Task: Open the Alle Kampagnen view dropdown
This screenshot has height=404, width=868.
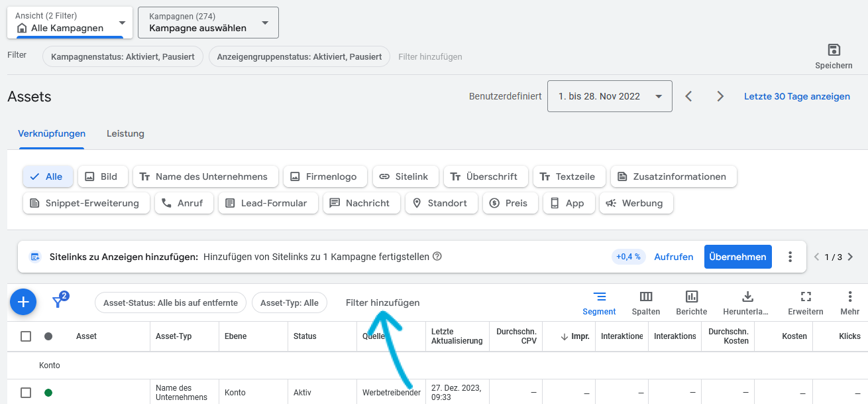Action: 70,22
